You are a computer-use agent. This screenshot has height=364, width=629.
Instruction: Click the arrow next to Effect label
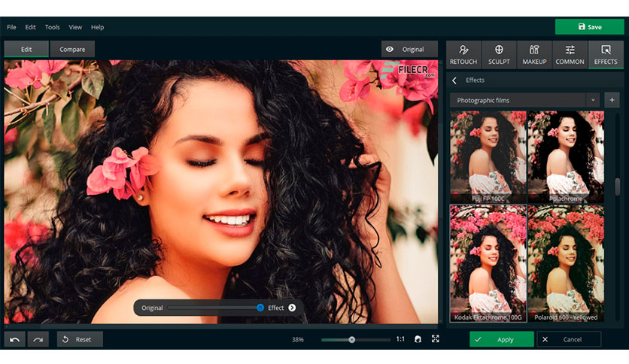292,308
